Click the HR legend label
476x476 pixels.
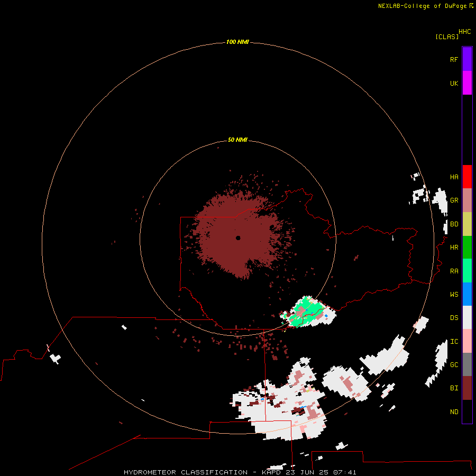click(x=454, y=248)
